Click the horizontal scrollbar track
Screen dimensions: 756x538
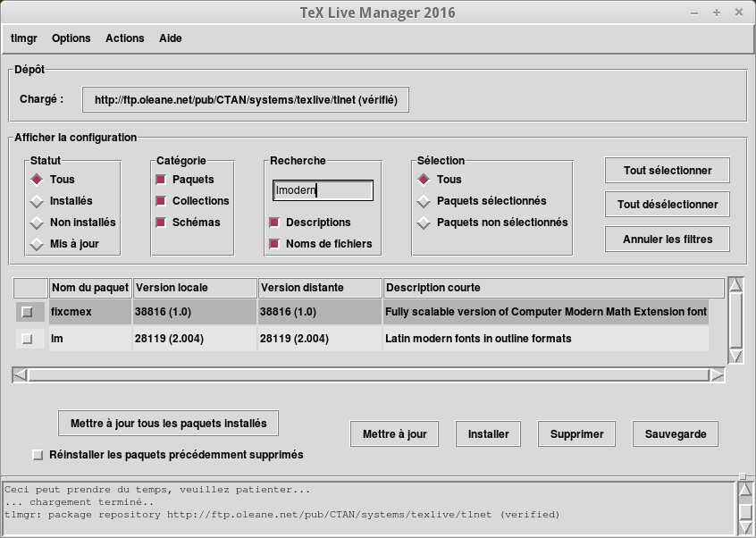[368, 374]
